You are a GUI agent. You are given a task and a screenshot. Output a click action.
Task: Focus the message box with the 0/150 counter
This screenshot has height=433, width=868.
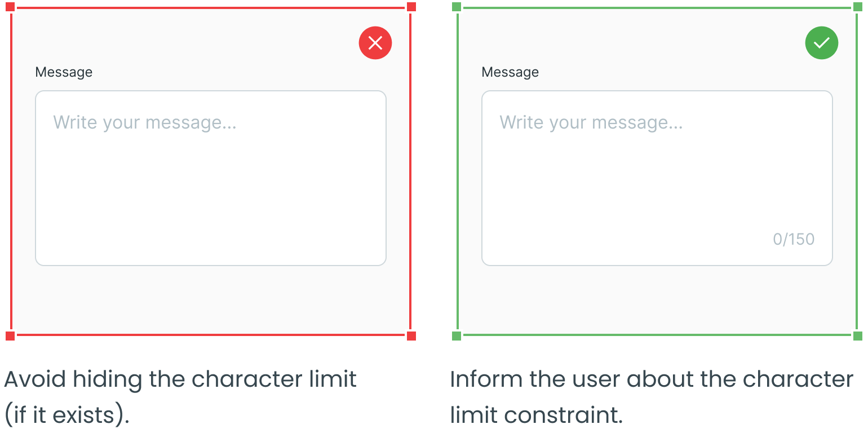(x=657, y=178)
